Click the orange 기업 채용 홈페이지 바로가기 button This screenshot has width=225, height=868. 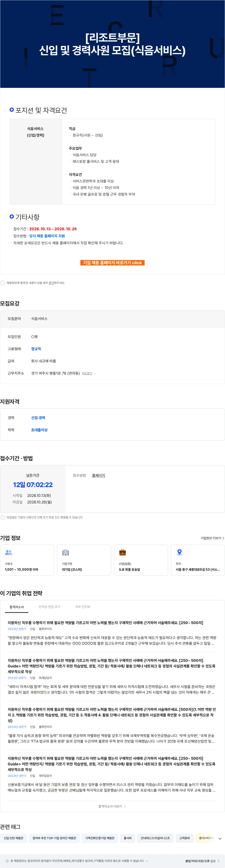[x=112, y=262]
